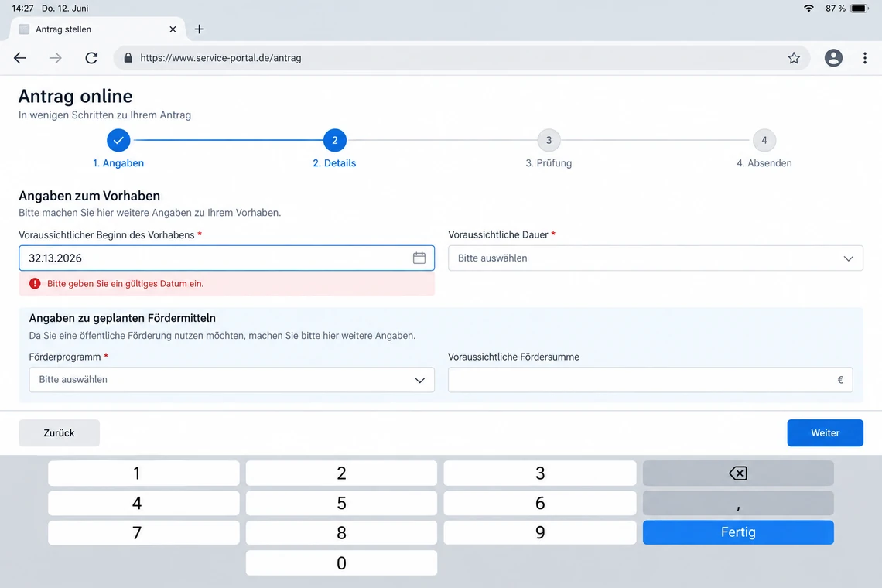882x588 pixels.
Task: Click 'Angaben zu geplanten Fördermitteln' heading
Action: (122, 318)
